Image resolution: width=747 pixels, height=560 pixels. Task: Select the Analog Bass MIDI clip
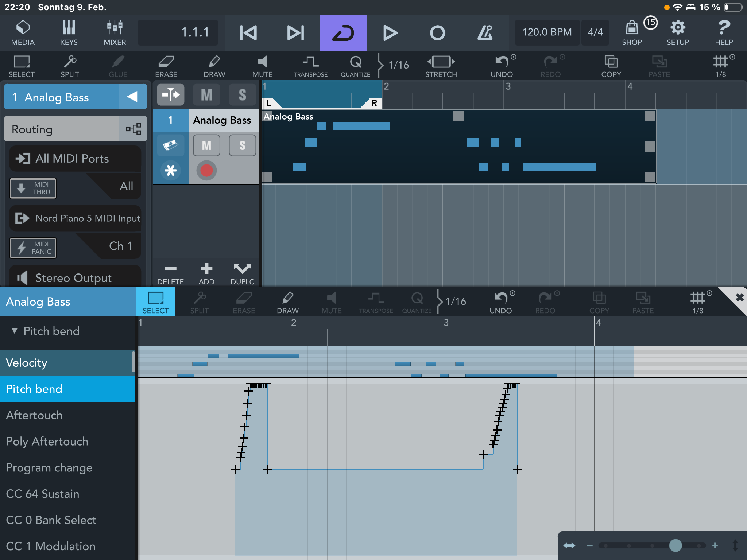459,147
